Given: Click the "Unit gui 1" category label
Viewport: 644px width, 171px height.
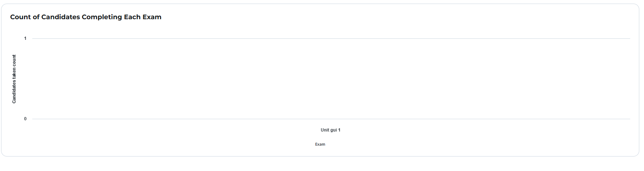Looking at the screenshot, I should (330, 130).
